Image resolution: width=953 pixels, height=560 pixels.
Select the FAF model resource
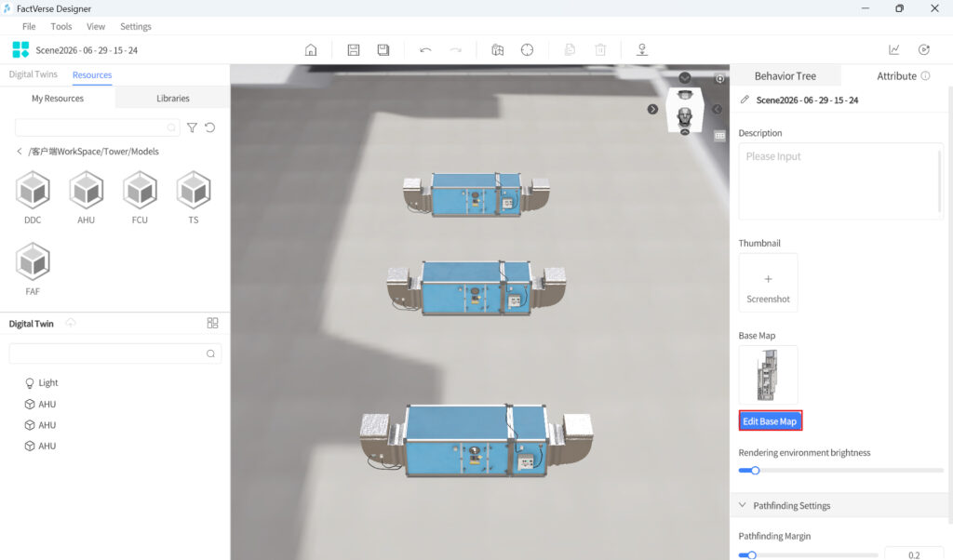tap(33, 269)
